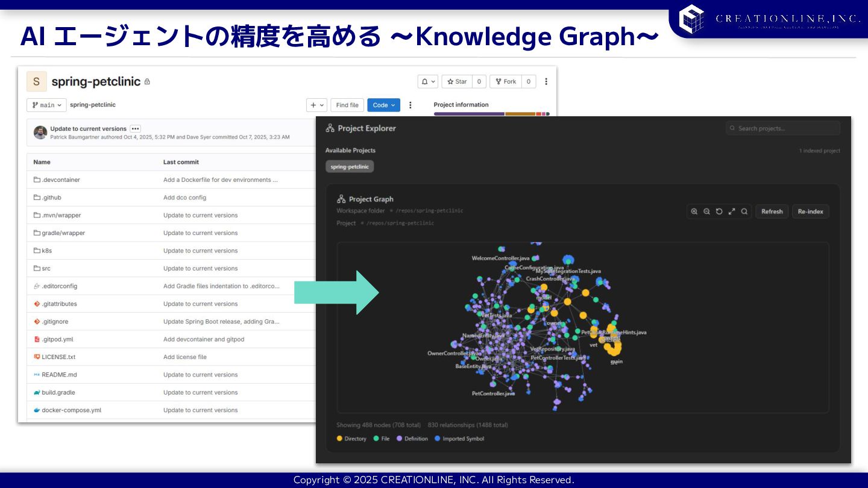Viewport: 868px width, 488px height.
Task: Star the spring-petclinic repository
Action: [x=457, y=81]
